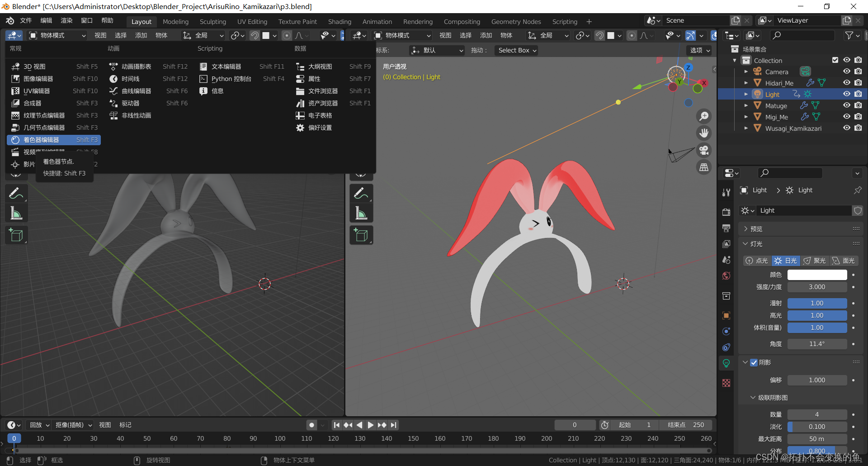
Task: Open the World properties tab
Action: [726, 276]
